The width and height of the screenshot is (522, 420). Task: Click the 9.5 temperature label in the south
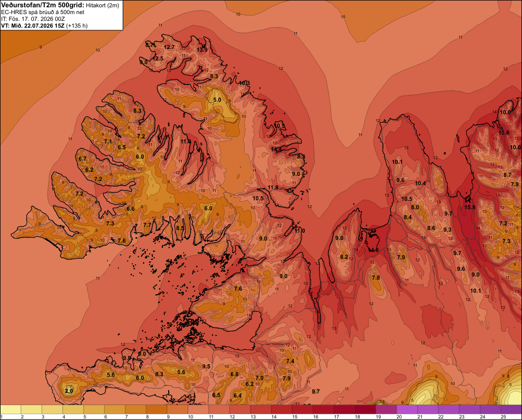[206, 366]
